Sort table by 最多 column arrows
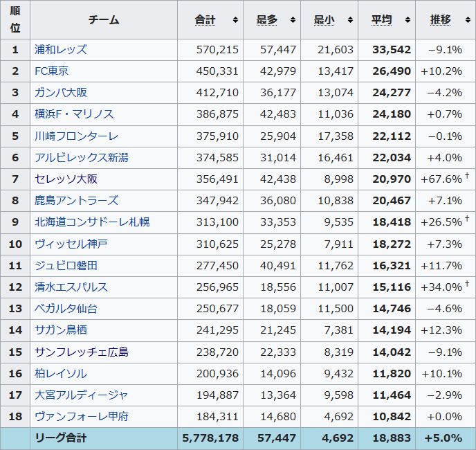 pyautogui.click(x=293, y=20)
